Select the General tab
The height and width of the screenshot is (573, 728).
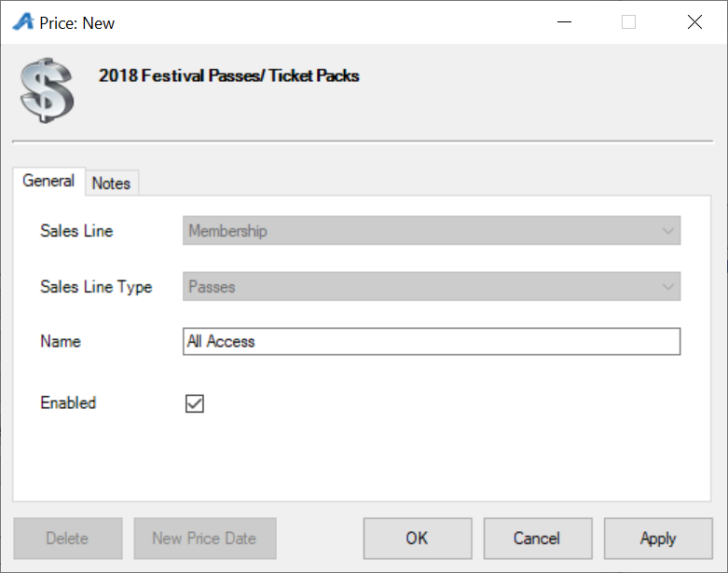48,181
